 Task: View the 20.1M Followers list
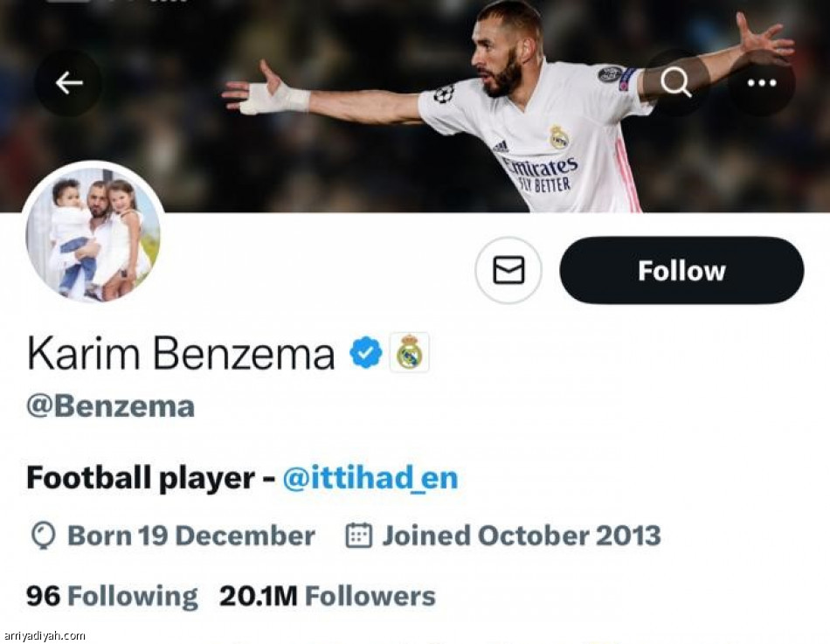coord(327,596)
